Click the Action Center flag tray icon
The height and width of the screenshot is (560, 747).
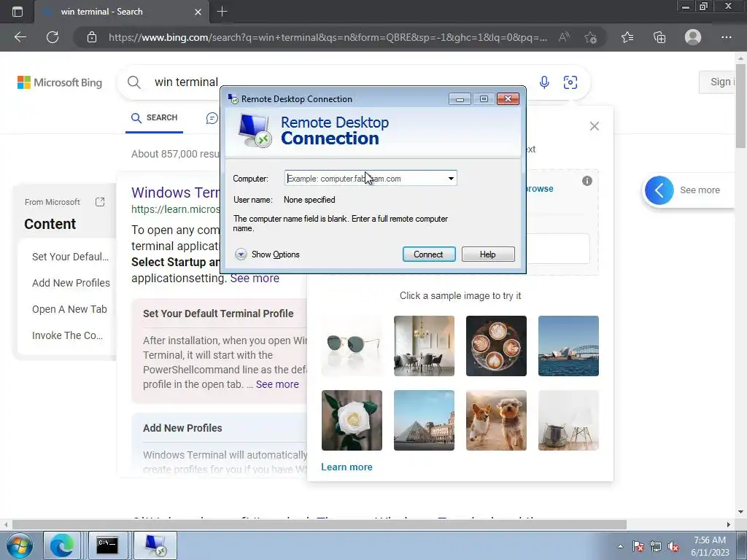coord(638,546)
